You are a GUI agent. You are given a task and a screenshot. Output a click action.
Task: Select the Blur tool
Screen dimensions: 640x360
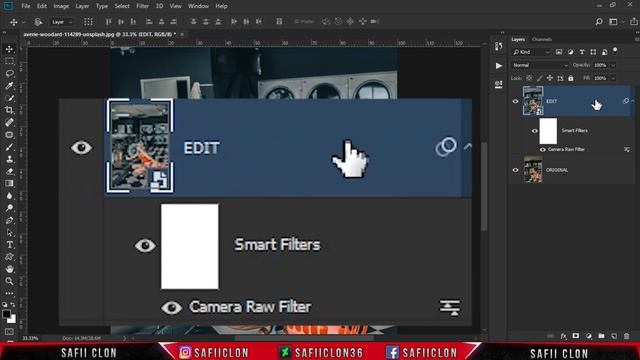point(9,196)
